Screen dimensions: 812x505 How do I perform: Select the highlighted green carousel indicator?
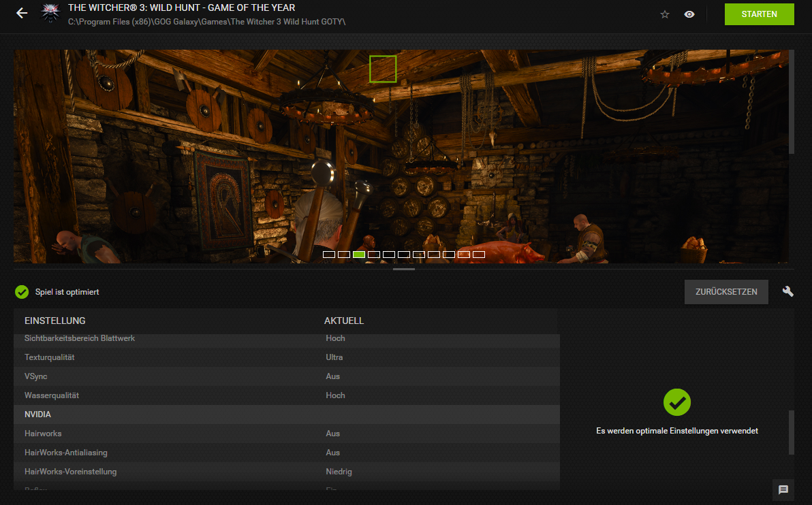[358, 254]
